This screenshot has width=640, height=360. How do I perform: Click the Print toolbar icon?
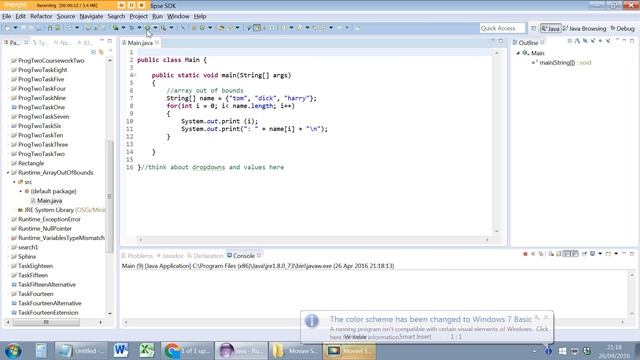click(x=38, y=28)
